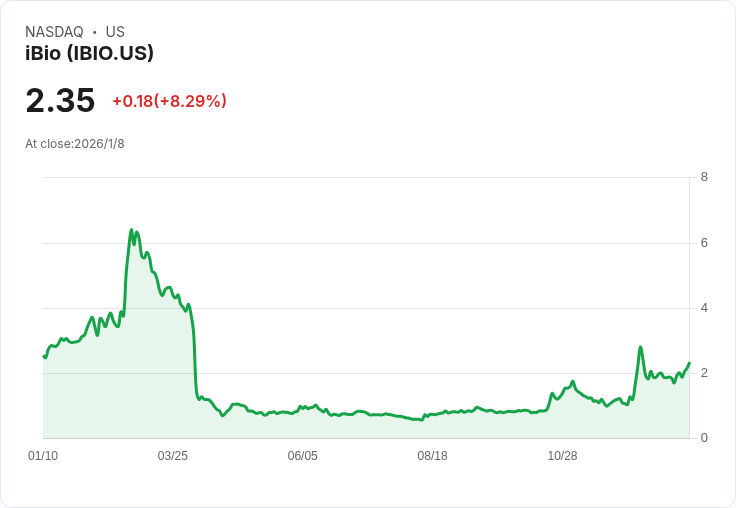This screenshot has height=508, width=736.
Task: Click the 06/05 date axis label
Action: click(302, 456)
